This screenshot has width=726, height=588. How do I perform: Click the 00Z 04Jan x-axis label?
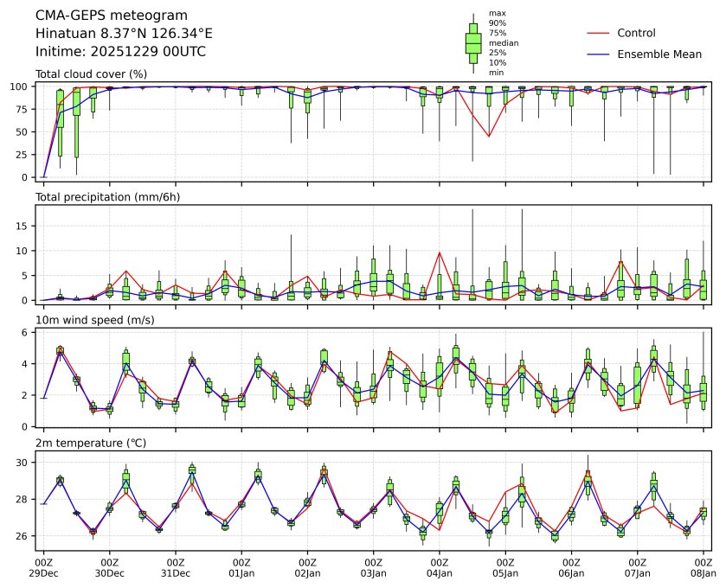click(x=440, y=567)
